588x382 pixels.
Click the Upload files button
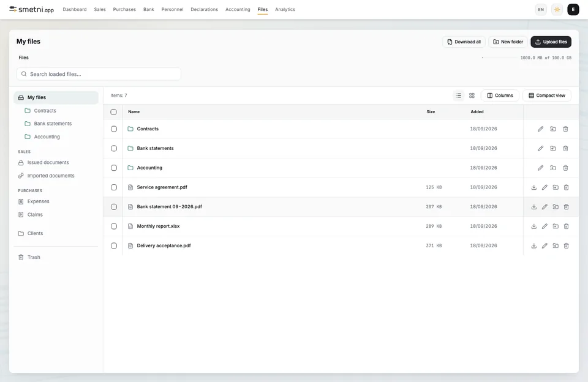(551, 42)
